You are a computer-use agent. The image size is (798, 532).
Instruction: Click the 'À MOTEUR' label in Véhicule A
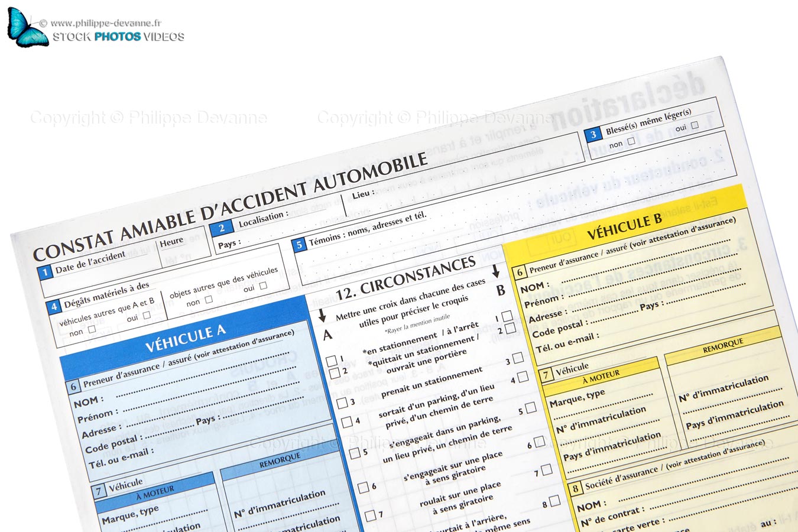[155, 492]
